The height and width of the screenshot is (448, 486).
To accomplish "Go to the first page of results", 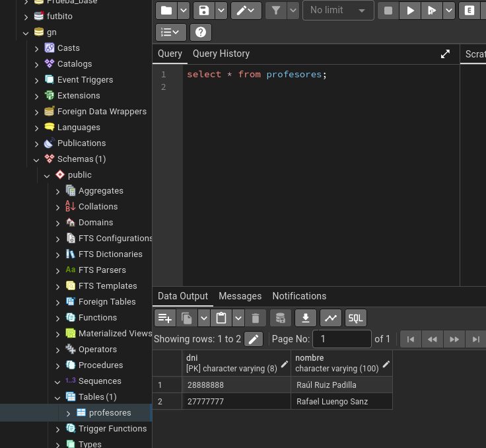I will 411,339.
